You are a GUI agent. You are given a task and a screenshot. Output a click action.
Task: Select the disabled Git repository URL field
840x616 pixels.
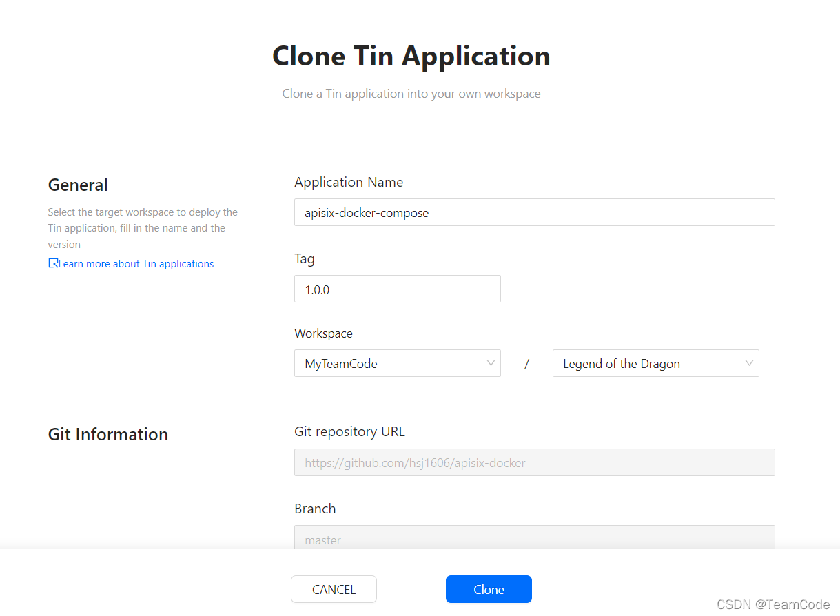tap(534, 462)
